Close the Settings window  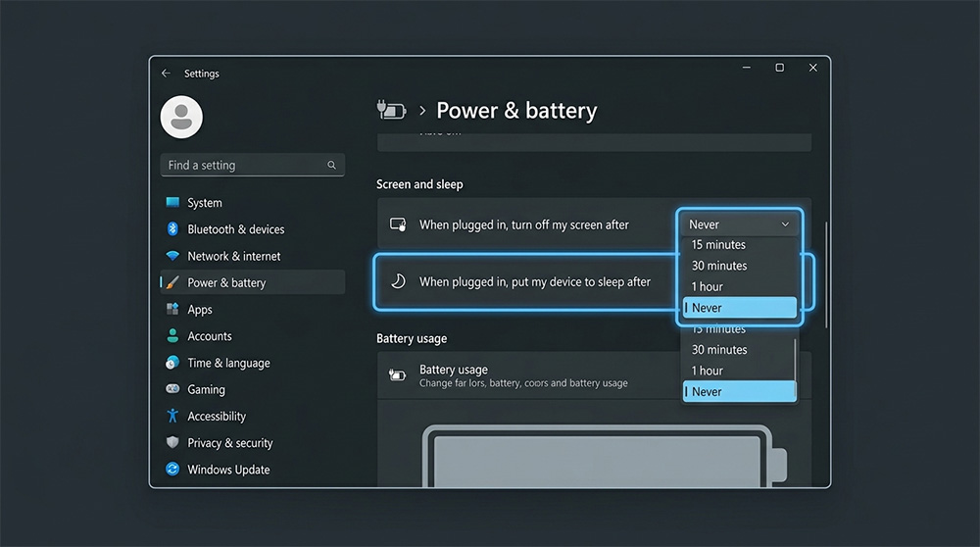click(x=812, y=68)
